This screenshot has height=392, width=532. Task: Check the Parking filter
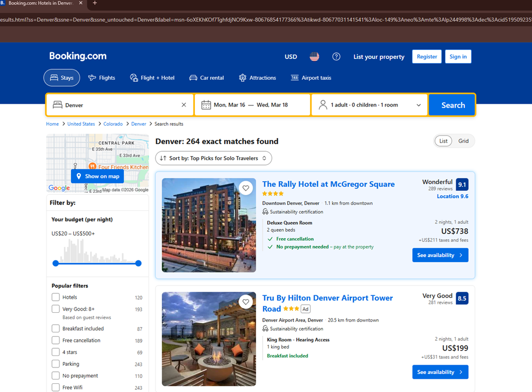56,364
